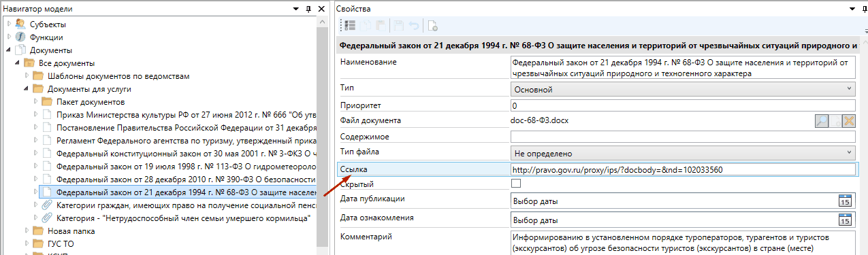Viewport: 868px width, 255px height.
Task: Remove the attached file with the X icon
Action: coord(848,121)
